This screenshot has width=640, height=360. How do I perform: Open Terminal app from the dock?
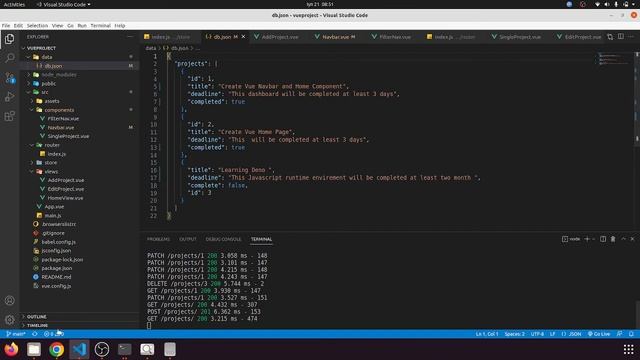[x=124, y=349]
